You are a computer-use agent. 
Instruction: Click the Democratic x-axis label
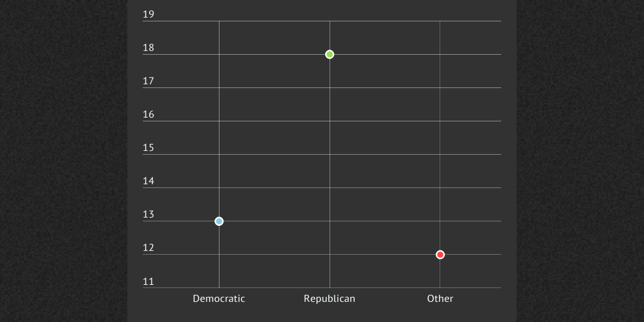[219, 299]
